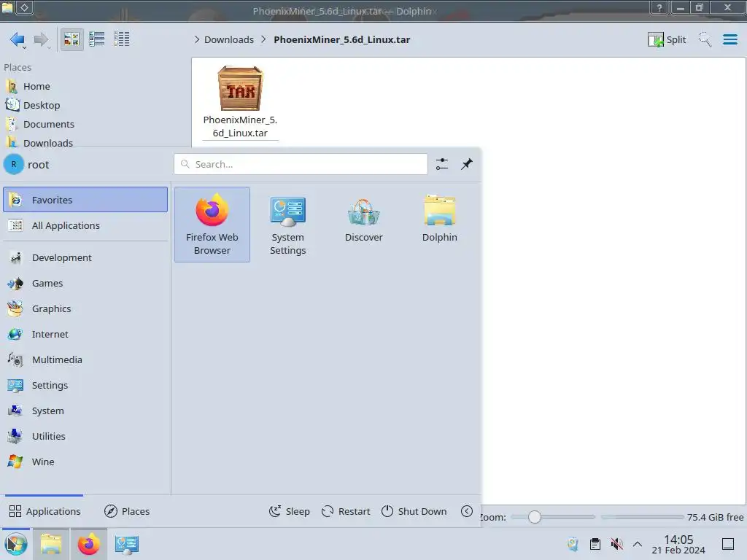Open Firefox from the taskbar

[x=88, y=544]
